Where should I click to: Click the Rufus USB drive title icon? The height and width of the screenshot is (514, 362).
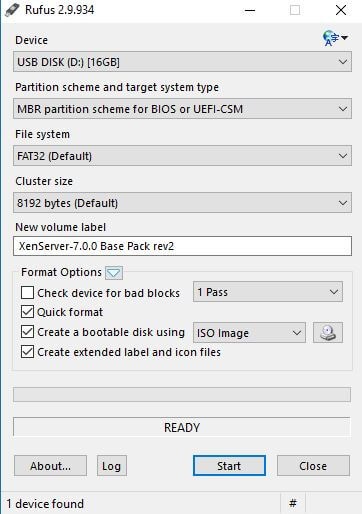click(x=12, y=10)
